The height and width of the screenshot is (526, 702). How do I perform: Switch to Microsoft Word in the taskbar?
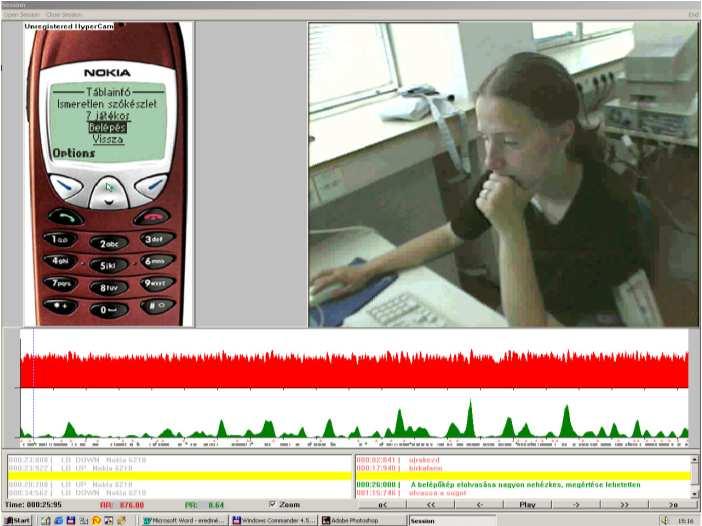(184, 521)
